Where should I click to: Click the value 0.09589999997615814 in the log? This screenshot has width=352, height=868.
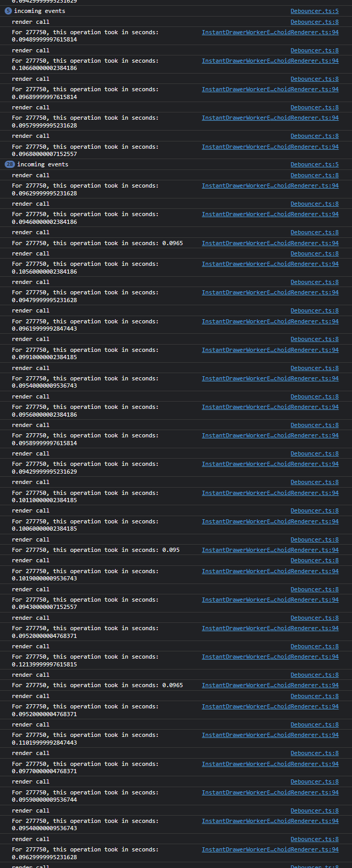tap(45, 443)
